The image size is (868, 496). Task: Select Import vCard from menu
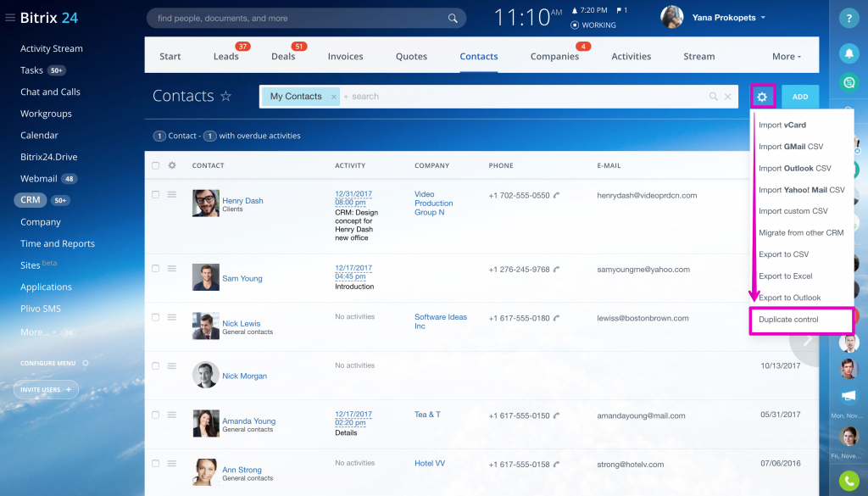(782, 125)
